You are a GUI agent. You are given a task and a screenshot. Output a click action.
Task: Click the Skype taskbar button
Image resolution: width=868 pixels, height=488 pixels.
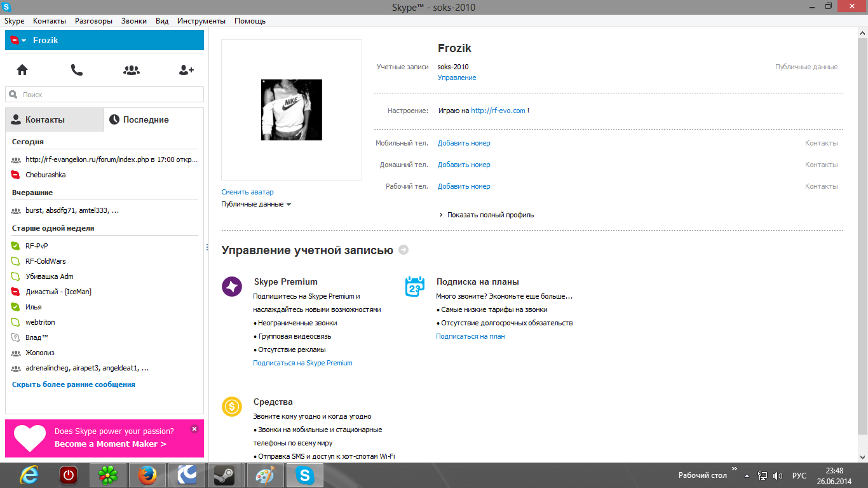pyautogui.click(x=305, y=475)
